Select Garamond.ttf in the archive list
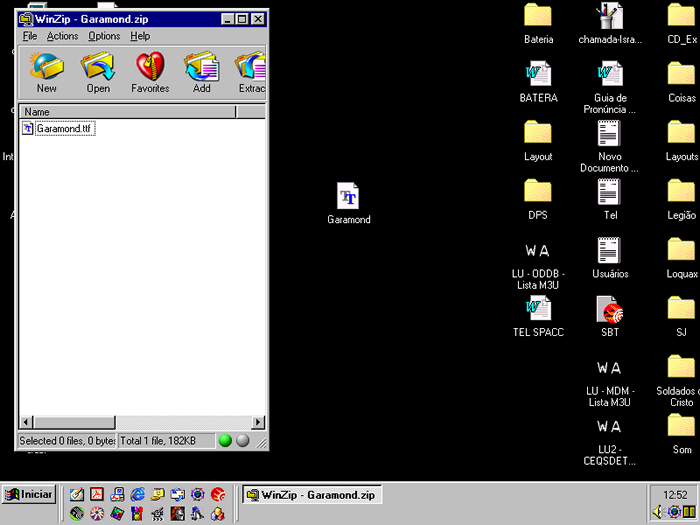Screen dimensions: 700x525 58,129
